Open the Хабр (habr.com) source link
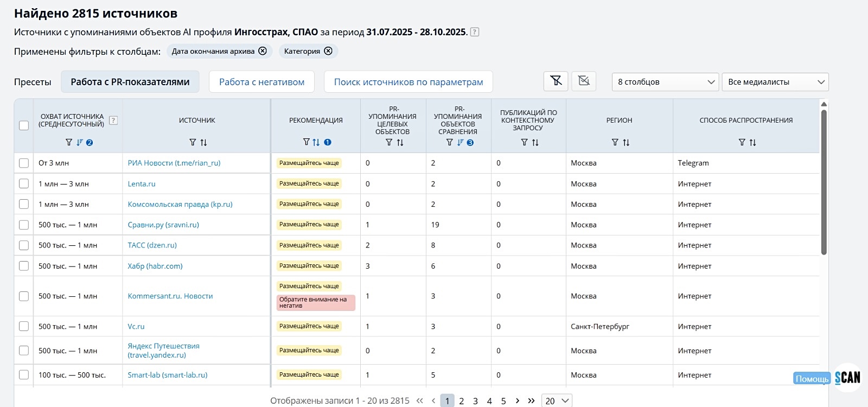The image size is (868, 407). pyautogui.click(x=155, y=266)
